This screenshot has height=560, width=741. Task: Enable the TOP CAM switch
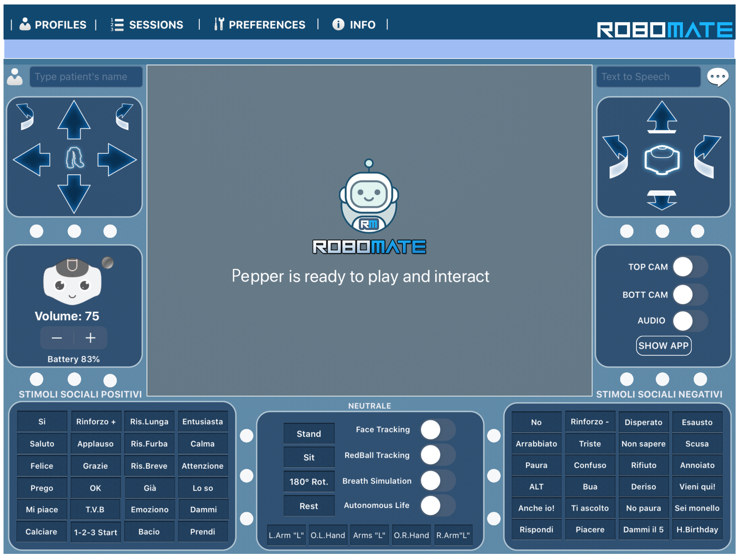(690, 267)
